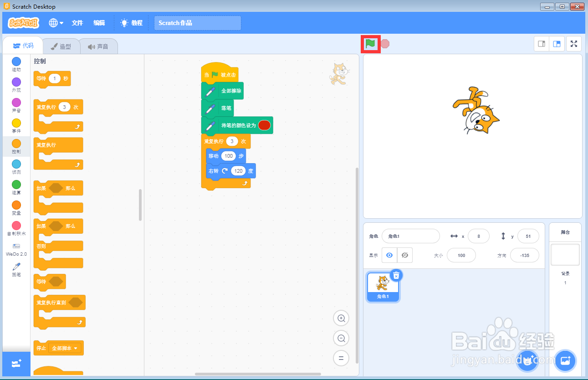Click the sprite name field 角色1
This screenshot has height=380, width=588.
point(411,236)
